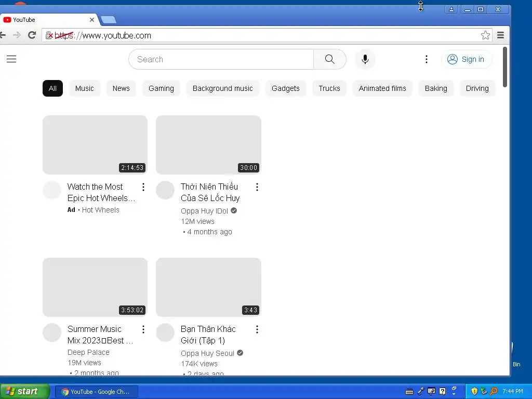Click Oppa Huy IDol channel avatar

[x=165, y=190]
